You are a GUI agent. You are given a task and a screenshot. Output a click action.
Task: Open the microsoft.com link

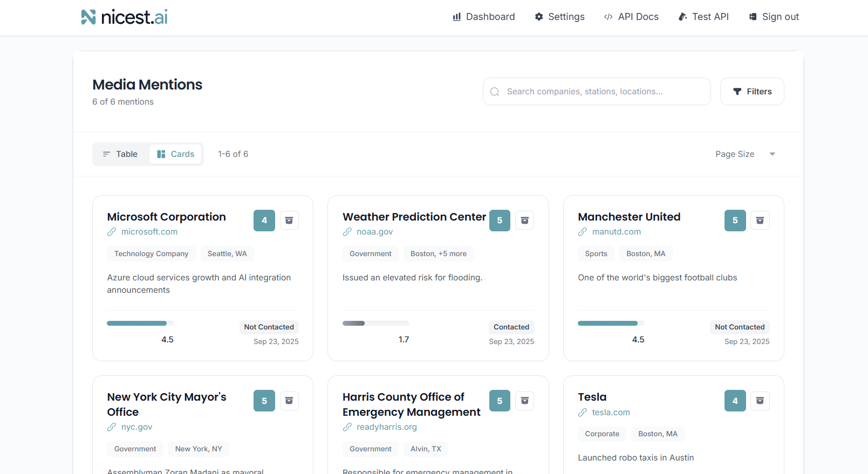click(149, 232)
